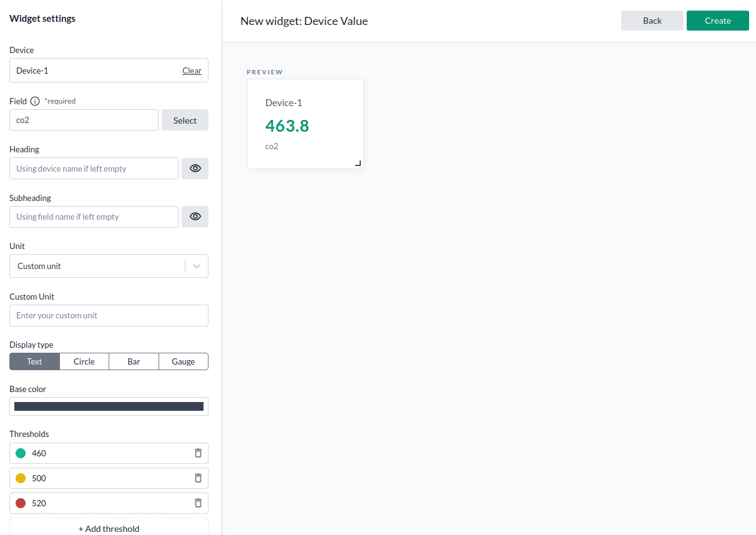The image size is (756, 535).
Task: Click the Create button
Action: click(717, 20)
